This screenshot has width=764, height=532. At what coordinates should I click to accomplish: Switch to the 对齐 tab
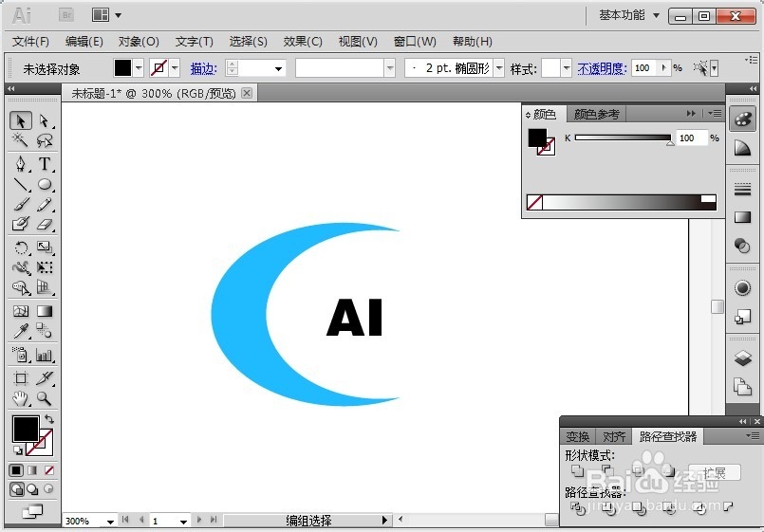pos(614,436)
